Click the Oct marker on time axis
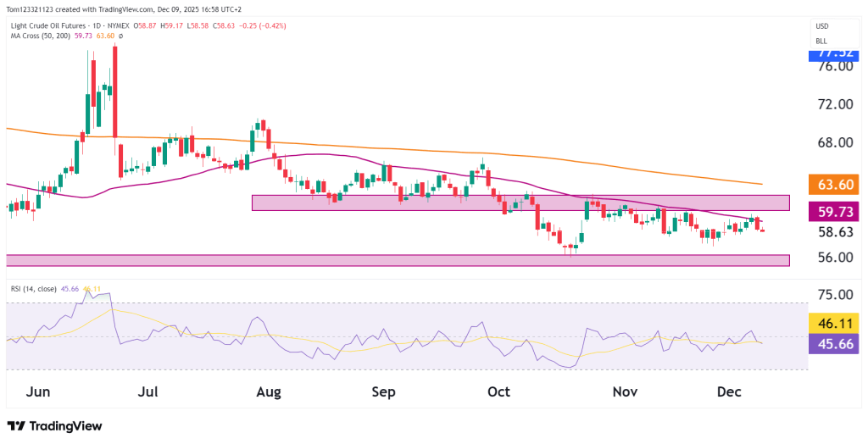The height and width of the screenshot is (444, 868). tap(499, 392)
